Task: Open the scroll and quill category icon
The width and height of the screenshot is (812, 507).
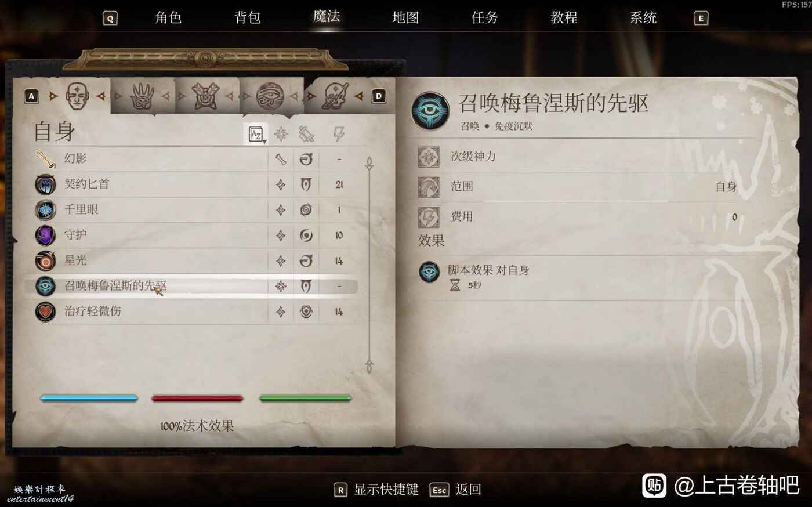Action: point(335,96)
